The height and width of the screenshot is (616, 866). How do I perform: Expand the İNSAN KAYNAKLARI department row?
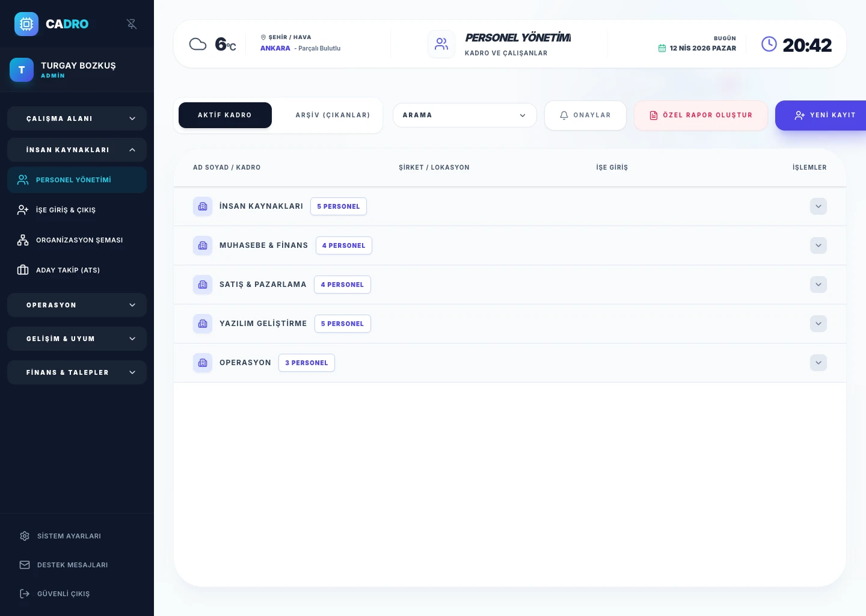coord(818,206)
